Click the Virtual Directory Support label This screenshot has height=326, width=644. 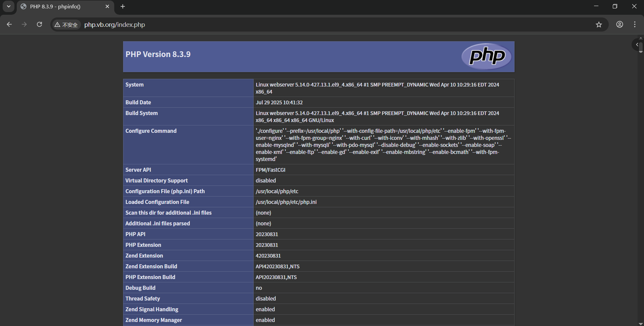pyautogui.click(x=157, y=181)
